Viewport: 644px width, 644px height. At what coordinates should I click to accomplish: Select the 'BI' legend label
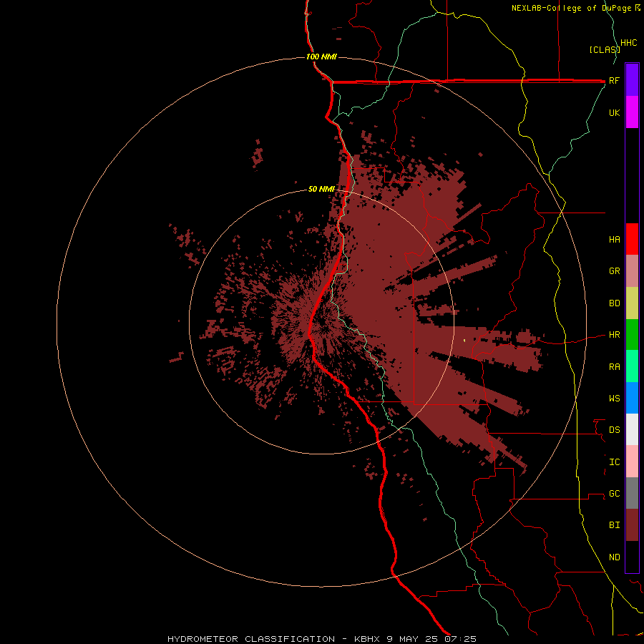pyautogui.click(x=614, y=525)
